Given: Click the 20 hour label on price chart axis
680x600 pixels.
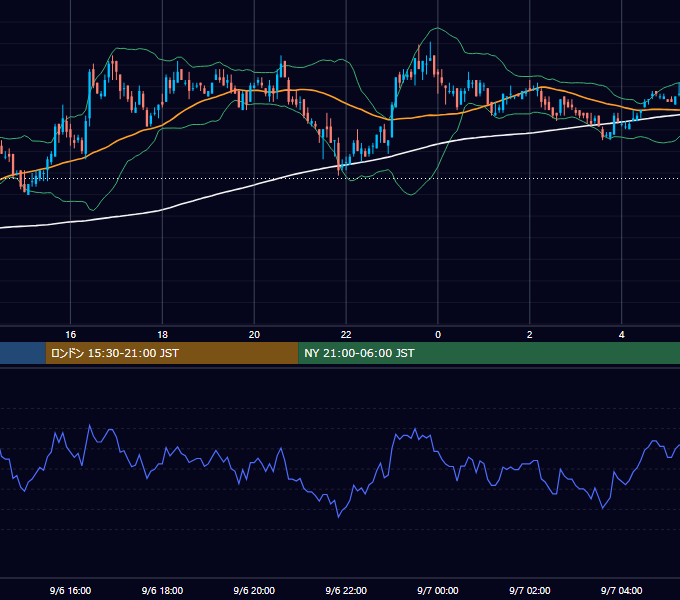Looking at the screenshot, I should tap(254, 335).
